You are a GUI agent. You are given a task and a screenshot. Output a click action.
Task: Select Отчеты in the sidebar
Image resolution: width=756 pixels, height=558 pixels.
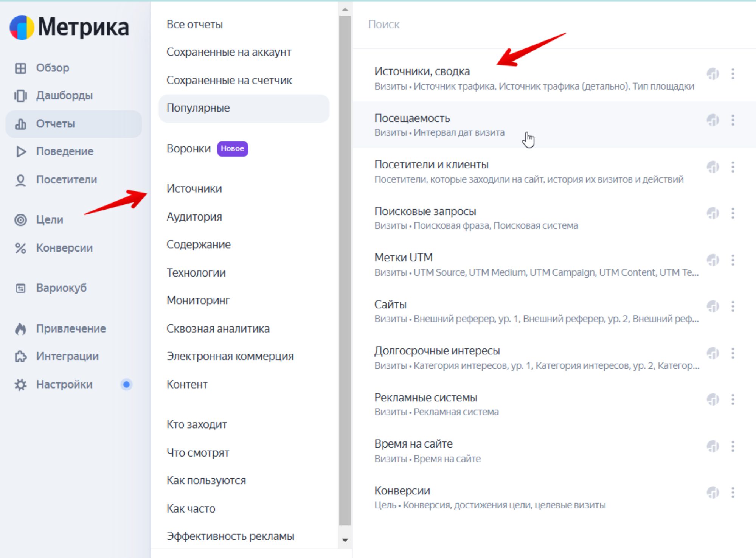74,124
